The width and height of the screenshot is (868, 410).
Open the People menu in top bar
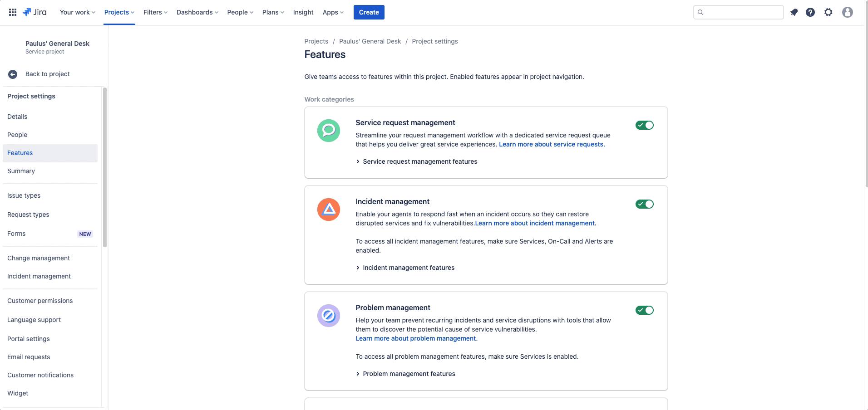[x=240, y=12]
